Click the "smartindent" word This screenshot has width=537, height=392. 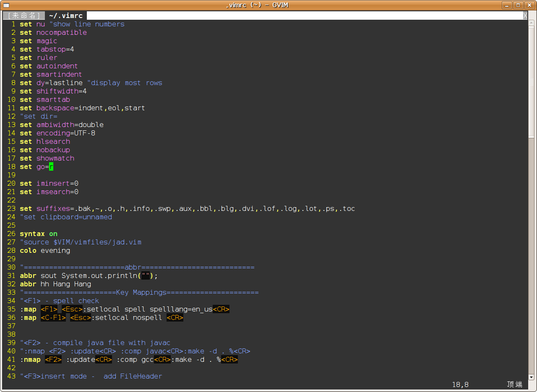pos(59,75)
